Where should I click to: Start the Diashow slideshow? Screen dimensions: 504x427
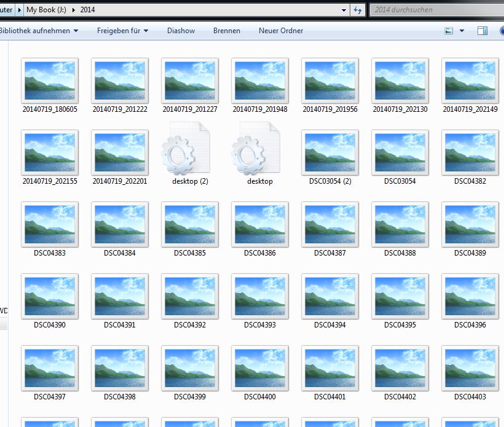tap(181, 31)
